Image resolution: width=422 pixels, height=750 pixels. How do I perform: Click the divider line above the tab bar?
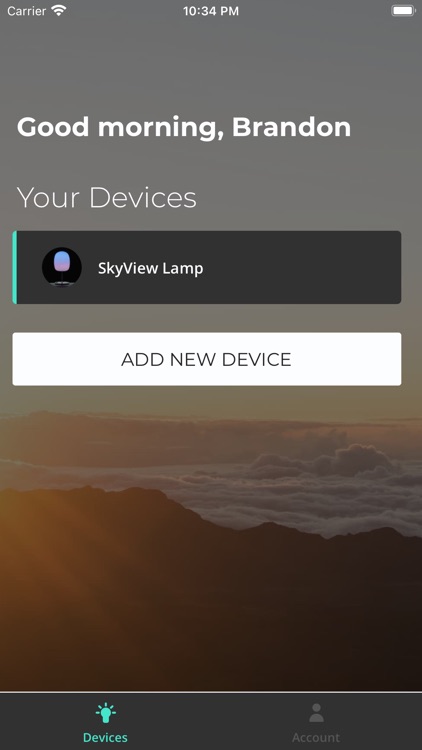click(211, 692)
